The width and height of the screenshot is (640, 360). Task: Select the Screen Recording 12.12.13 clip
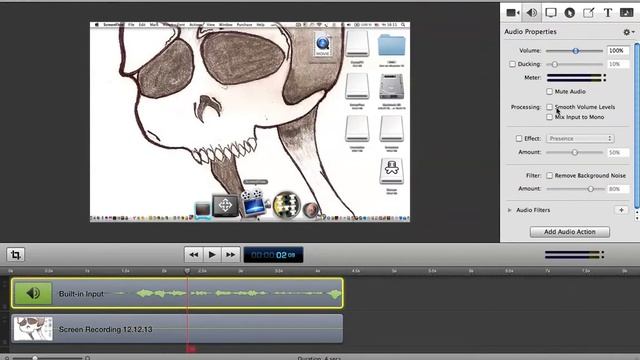tap(177, 329)
